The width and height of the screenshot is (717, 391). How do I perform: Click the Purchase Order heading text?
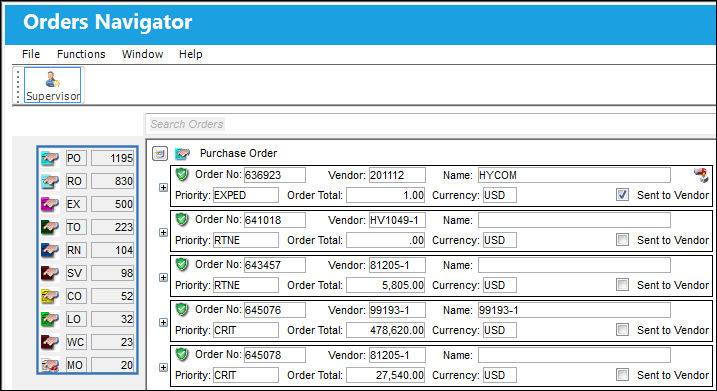[x=238, y=153]
